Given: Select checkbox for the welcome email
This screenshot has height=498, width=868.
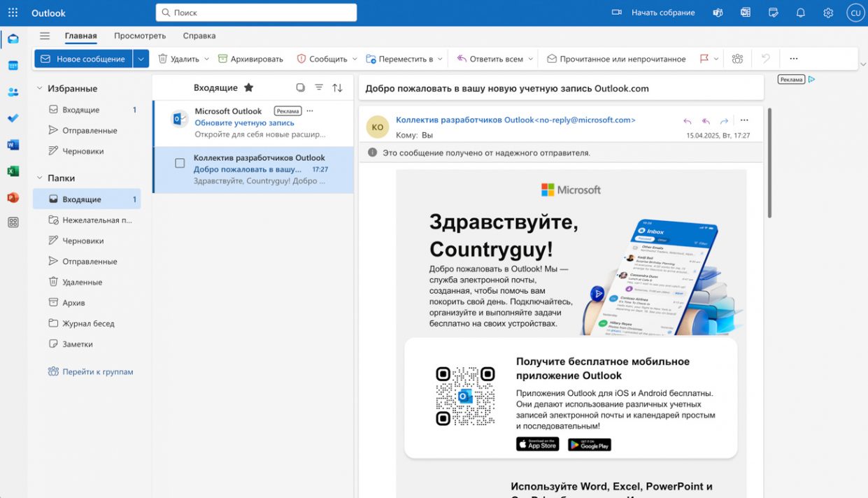Looking at the screenshot, I should [180, 163].
